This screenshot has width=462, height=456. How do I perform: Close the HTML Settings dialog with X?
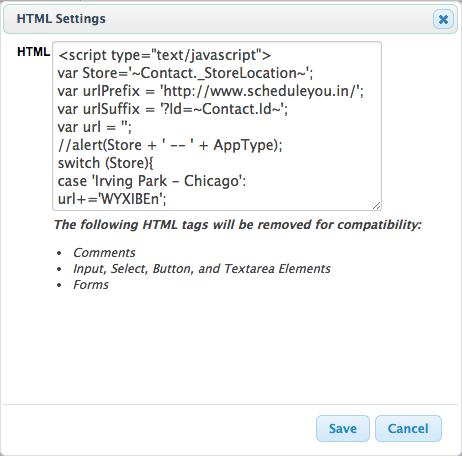point(443,19)
